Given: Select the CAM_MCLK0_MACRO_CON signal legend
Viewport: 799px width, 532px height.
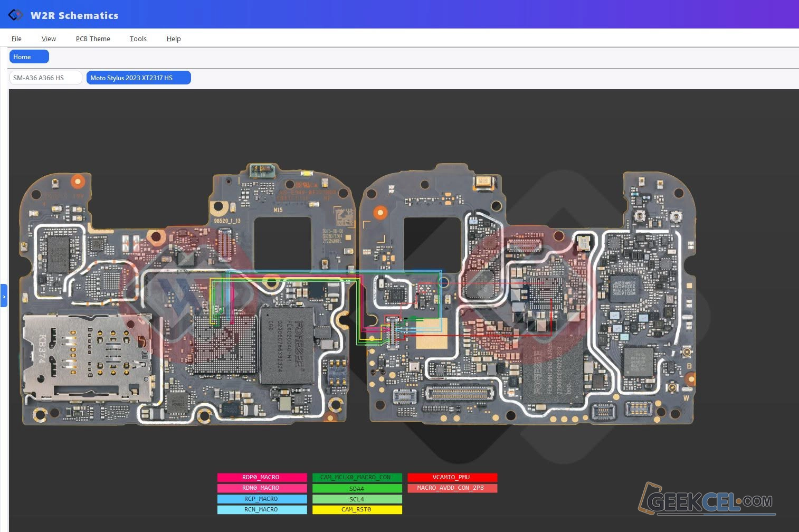Looking at the screenshot, I should [357, 477].
